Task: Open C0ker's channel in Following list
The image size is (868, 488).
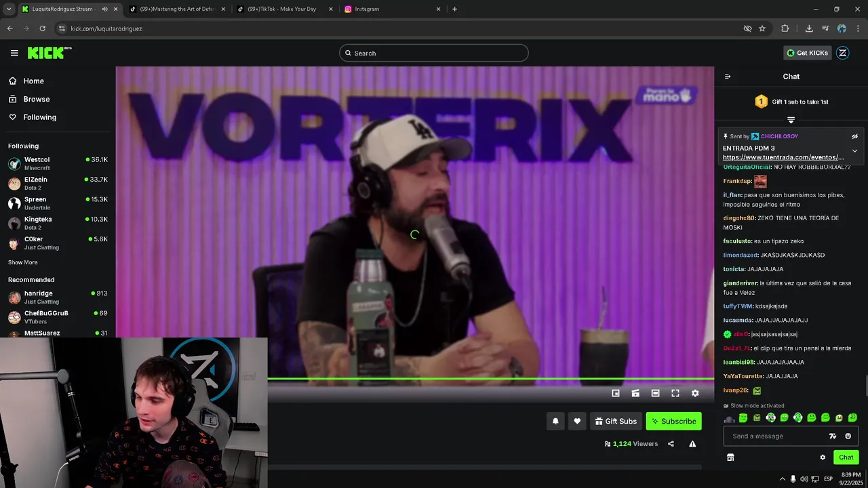Action: point(58,243)
